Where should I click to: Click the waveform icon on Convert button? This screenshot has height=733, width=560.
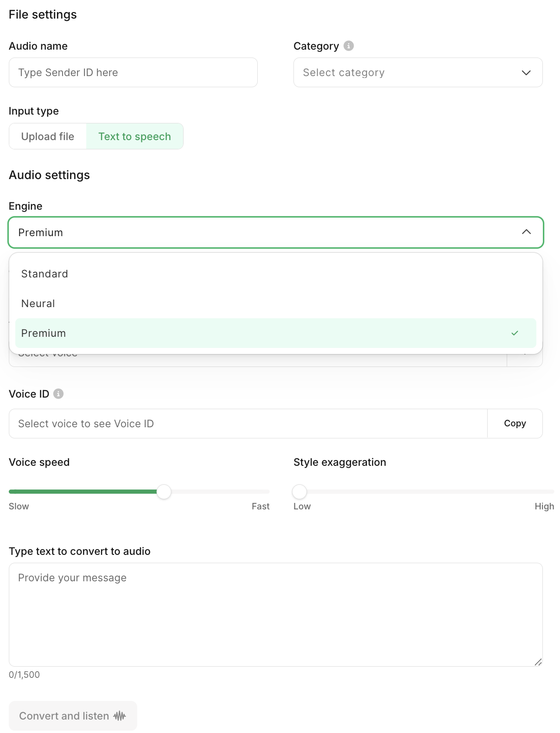[x=120, y=716]
